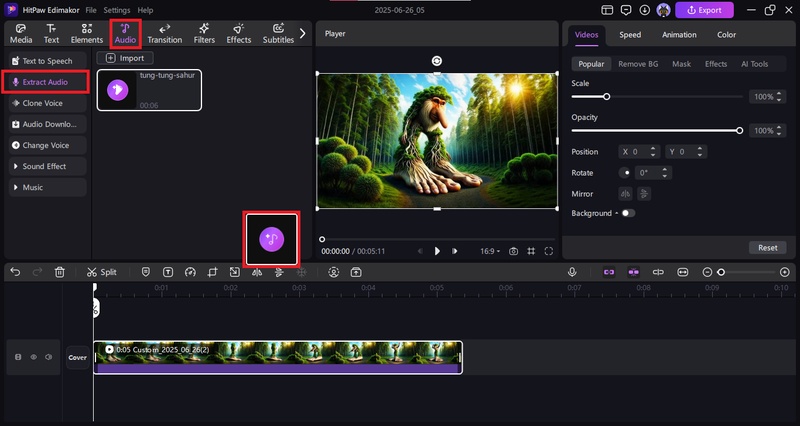The image size is (800, 426).
Task: Click the zoom in plus icon on timeline
Action: [785, 272]
